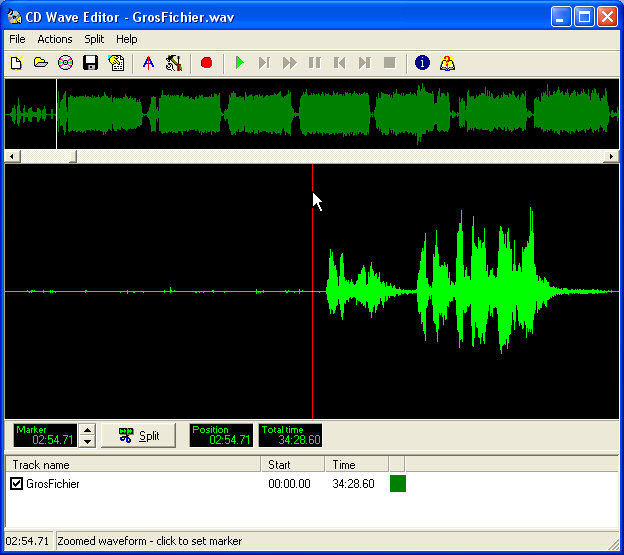The height and width of the screenshot is (555, 624).
Task: Save using the floppy disk icon
Action: tap(91, 63)
